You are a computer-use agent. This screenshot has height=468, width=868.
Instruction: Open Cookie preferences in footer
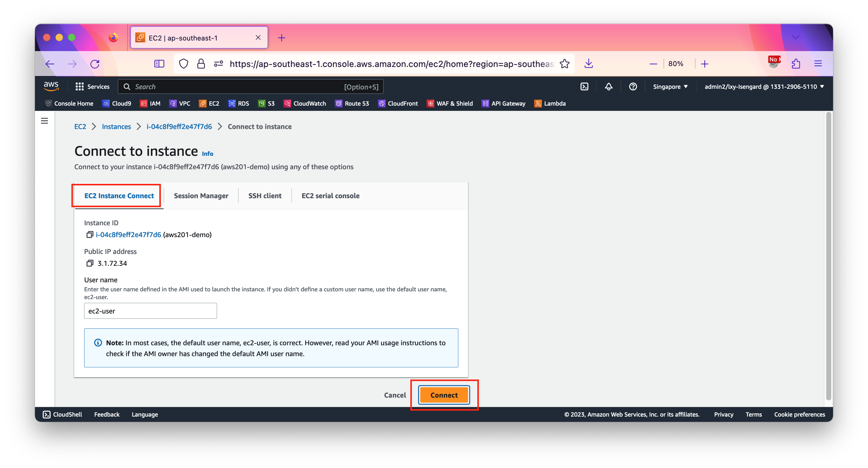click(x=799, y=414)
